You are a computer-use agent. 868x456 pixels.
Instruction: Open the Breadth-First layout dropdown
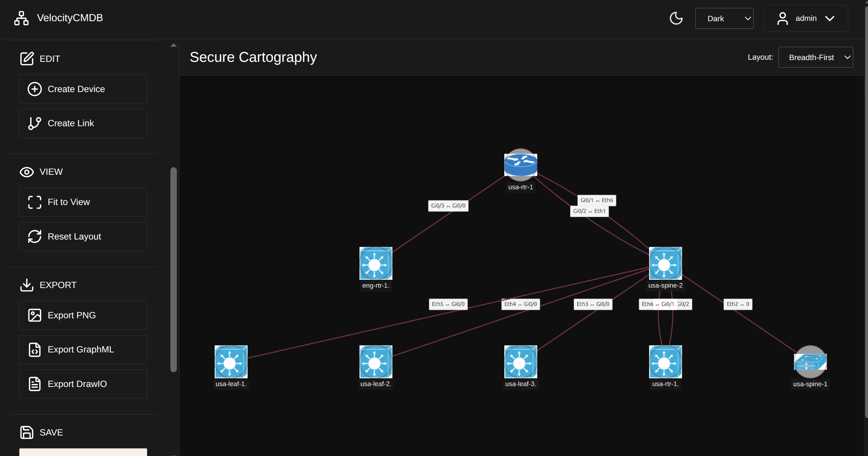pos(815,58)
